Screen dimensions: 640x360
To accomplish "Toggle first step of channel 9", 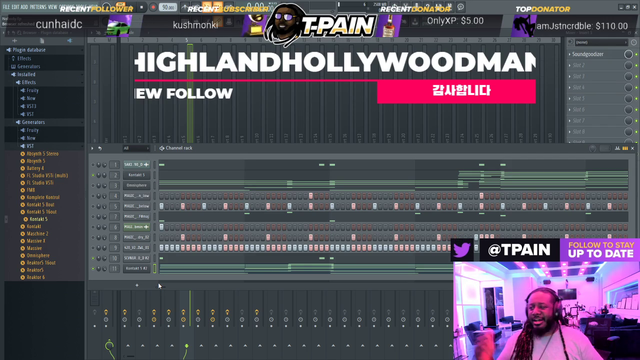I will (162, 248).
